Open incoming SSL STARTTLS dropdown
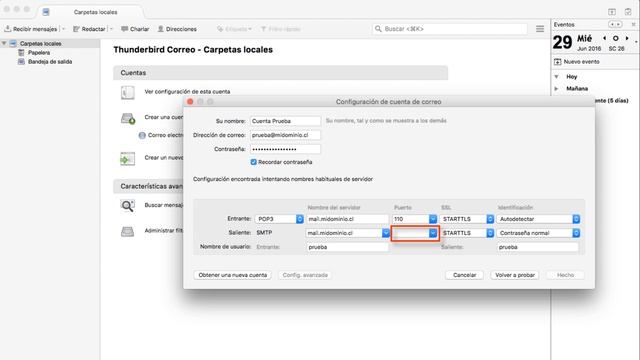The image size is (640, 360). pyautogui.click(x=467, y=219)
